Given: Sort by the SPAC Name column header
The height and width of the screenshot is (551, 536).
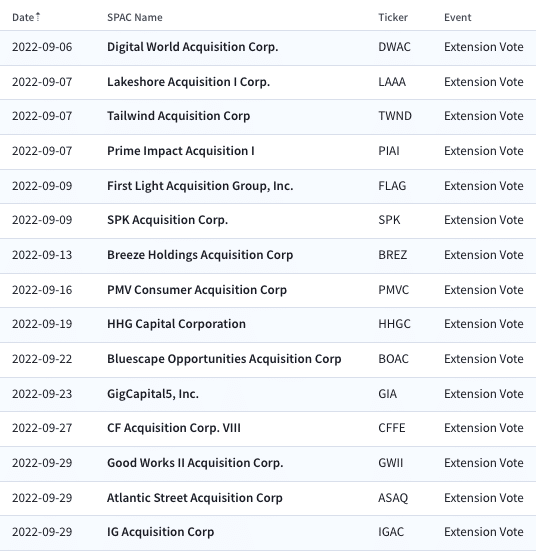Looking at the screenshot, I should pyautogui.click(x=135, y=17).
